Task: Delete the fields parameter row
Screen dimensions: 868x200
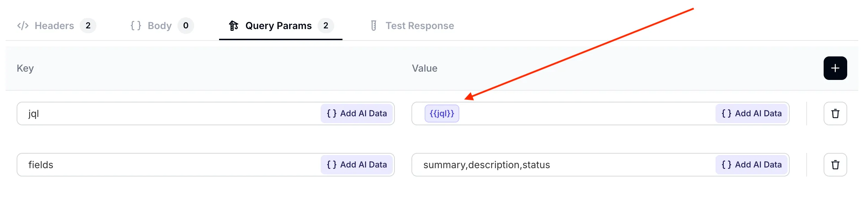Action: coord(835,165)
